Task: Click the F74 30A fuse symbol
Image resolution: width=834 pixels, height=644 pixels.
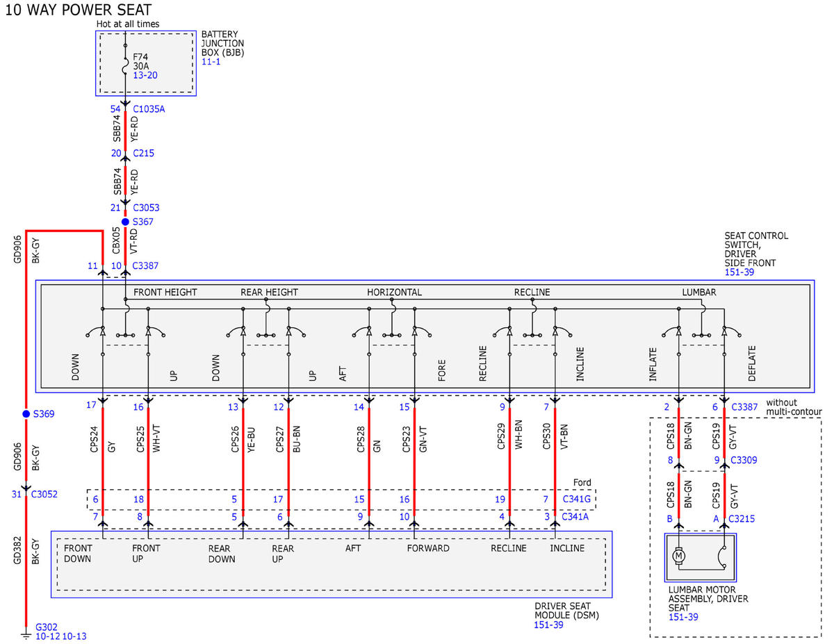Action: (125, 68)
